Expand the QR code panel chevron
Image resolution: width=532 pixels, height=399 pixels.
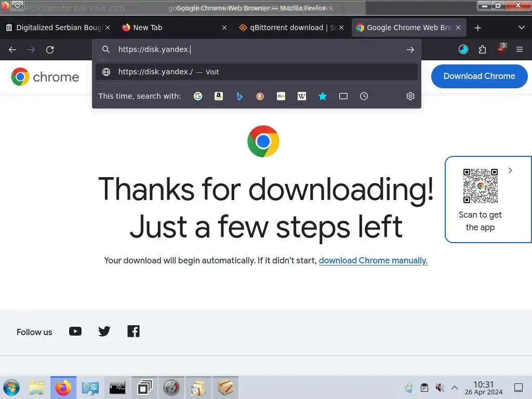click(510, 170)
